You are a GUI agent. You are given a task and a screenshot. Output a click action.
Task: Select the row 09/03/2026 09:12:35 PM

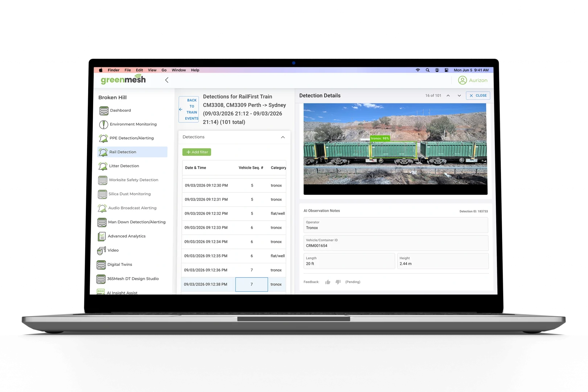234,256
